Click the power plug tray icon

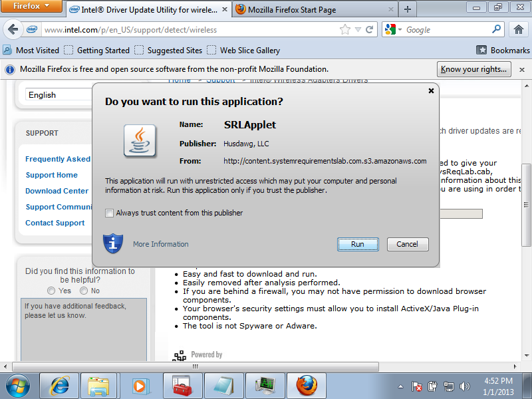tap(432, 386)
